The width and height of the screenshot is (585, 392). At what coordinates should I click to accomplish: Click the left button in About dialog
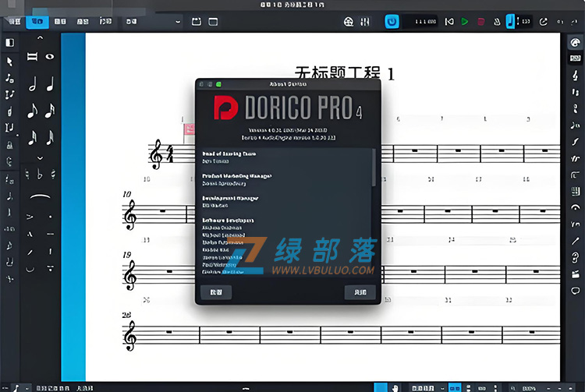click(216, 292)
